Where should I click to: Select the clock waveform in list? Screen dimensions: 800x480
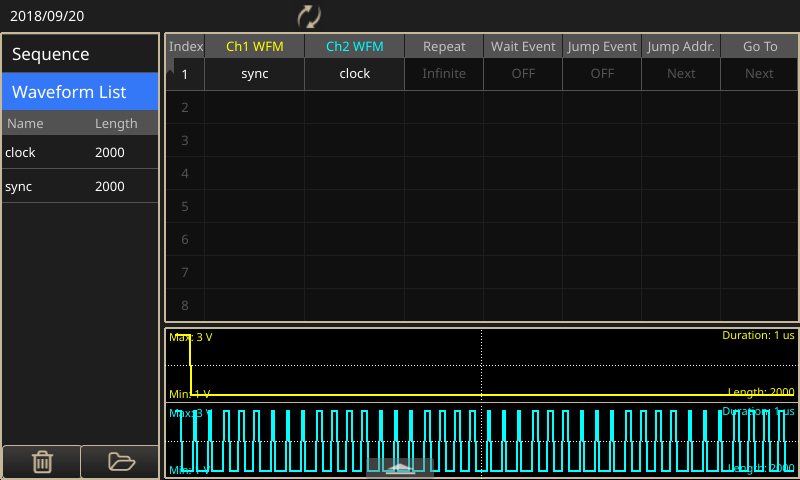pyautogui.click(x=80, y=153)
